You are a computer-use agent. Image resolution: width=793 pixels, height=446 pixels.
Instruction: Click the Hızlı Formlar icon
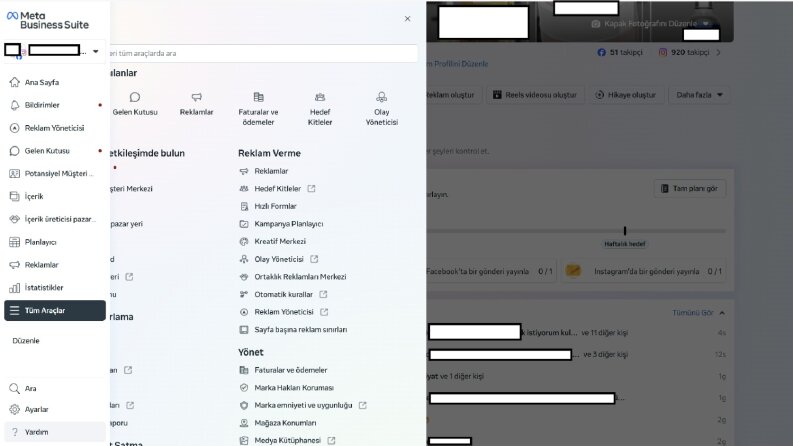coord(244,206)
